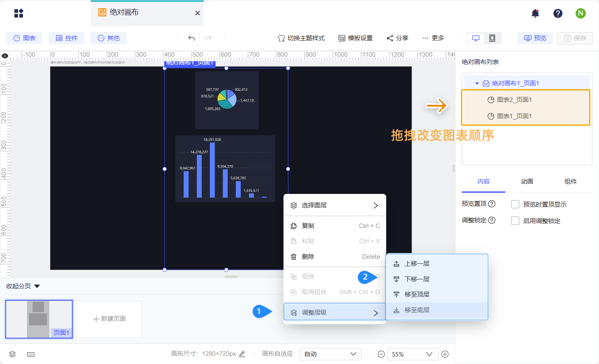
Task: Click help icon next to 预览置顶
Action: (x=492, y=204)
